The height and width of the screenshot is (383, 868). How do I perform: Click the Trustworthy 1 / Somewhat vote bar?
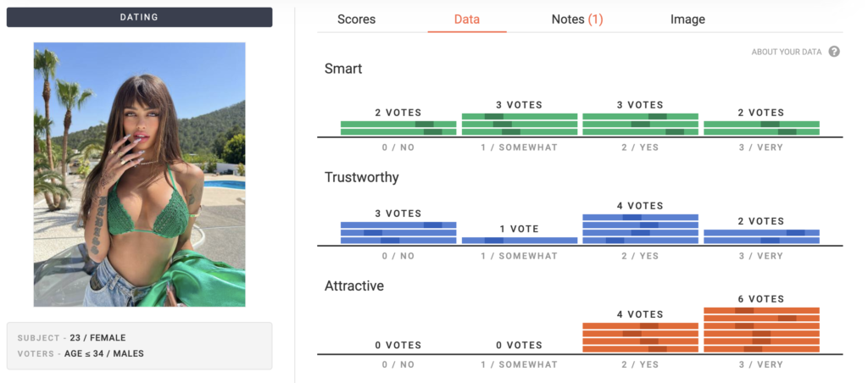pyautogui.click(x=520, y=241)
